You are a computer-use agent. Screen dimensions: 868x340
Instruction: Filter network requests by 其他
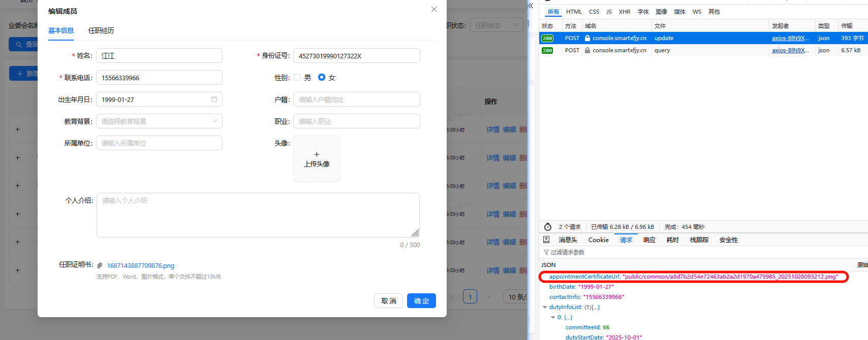(714, 12)
